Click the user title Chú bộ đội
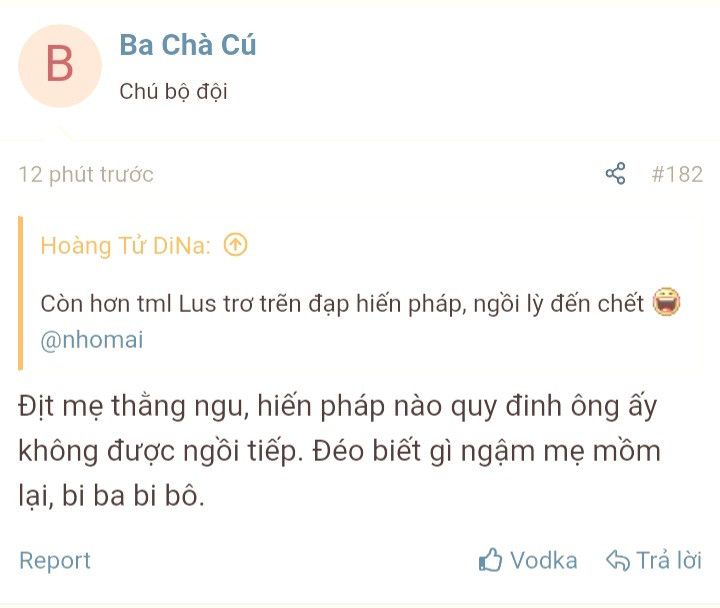 point(173,91)
